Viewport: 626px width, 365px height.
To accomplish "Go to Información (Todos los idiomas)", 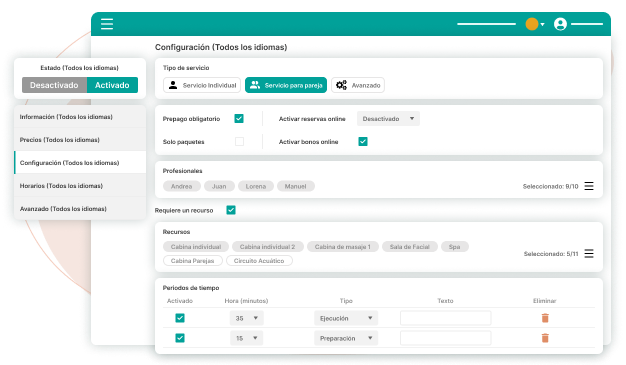I will [x=80, y=117].
